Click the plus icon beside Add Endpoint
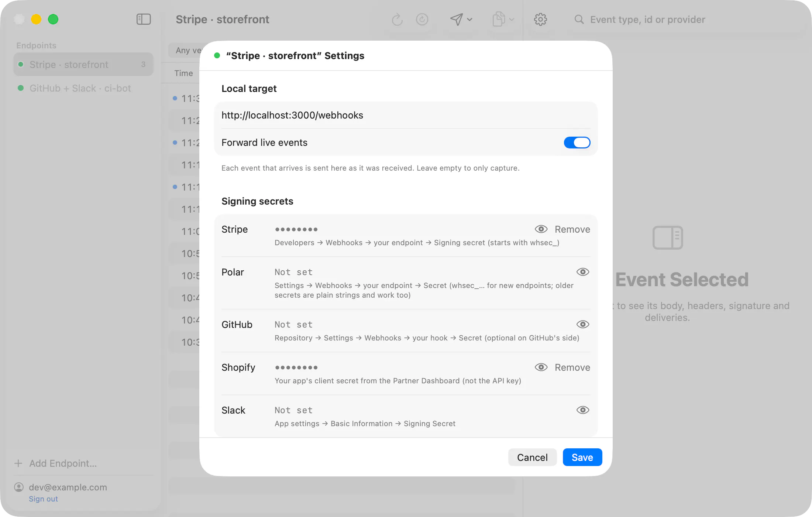The image size is (812, 517). [18, 463]
